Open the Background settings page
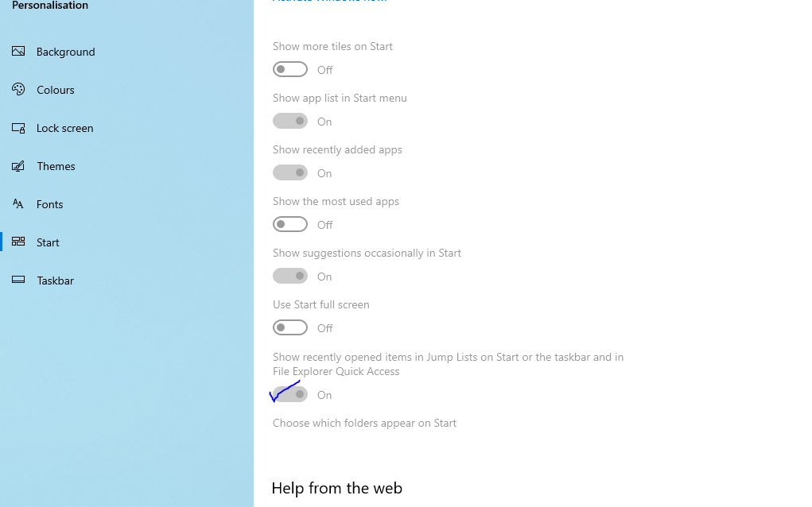This screenshot has height=507, width=812. click(65, 52)
